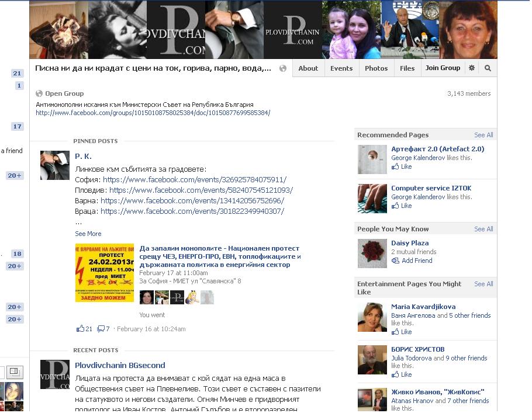
Task: Open the About tab
Action: (x=308, y=68)
